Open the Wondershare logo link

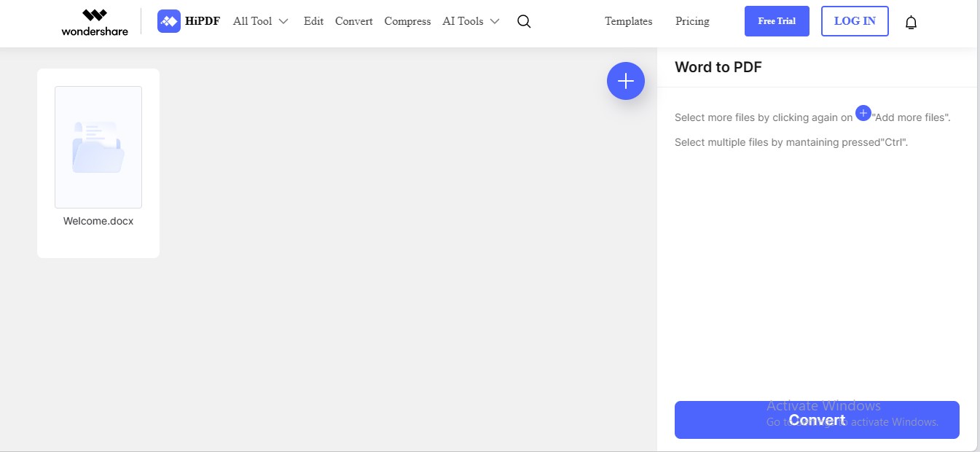tap(95, 22)
